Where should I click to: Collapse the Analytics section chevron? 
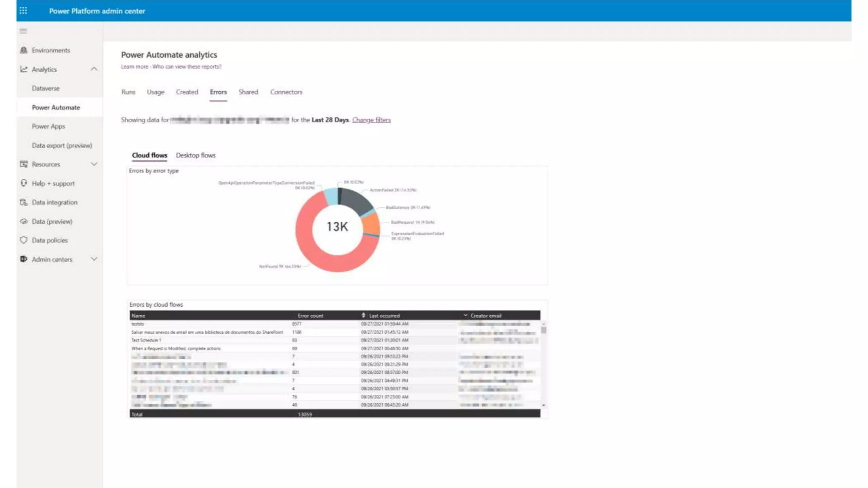point(94,69)
